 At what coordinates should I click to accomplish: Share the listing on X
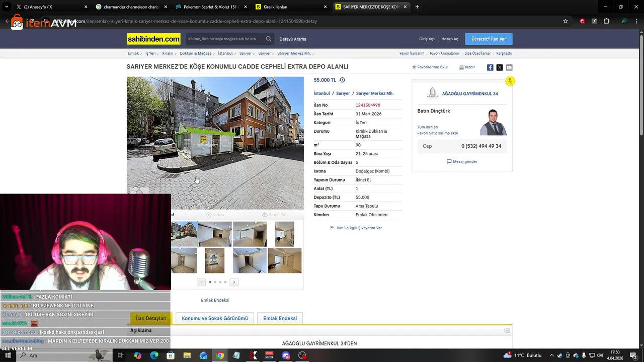tap(500, 67)
